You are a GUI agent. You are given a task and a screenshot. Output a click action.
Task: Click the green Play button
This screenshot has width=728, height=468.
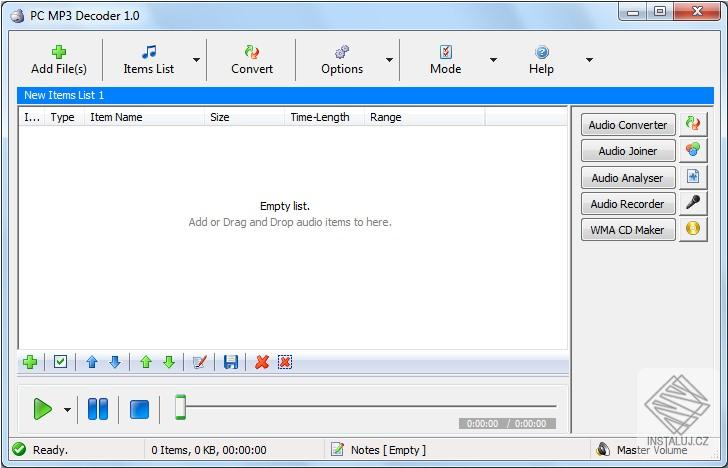[x=43, y=409]
